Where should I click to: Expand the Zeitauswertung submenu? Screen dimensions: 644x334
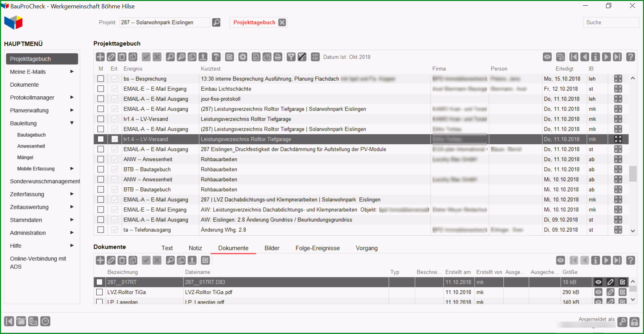click(x=72, y=207)
